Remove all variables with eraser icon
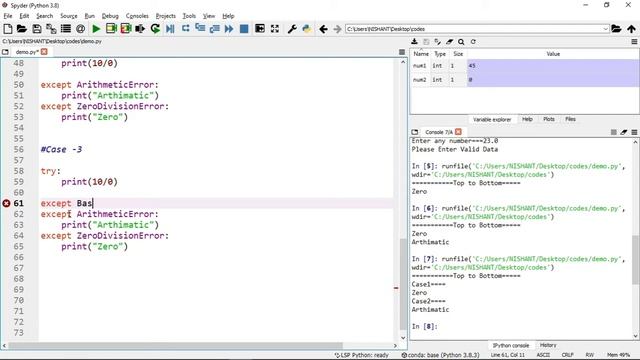The image size is (640, 360). [x=449, y=42]
